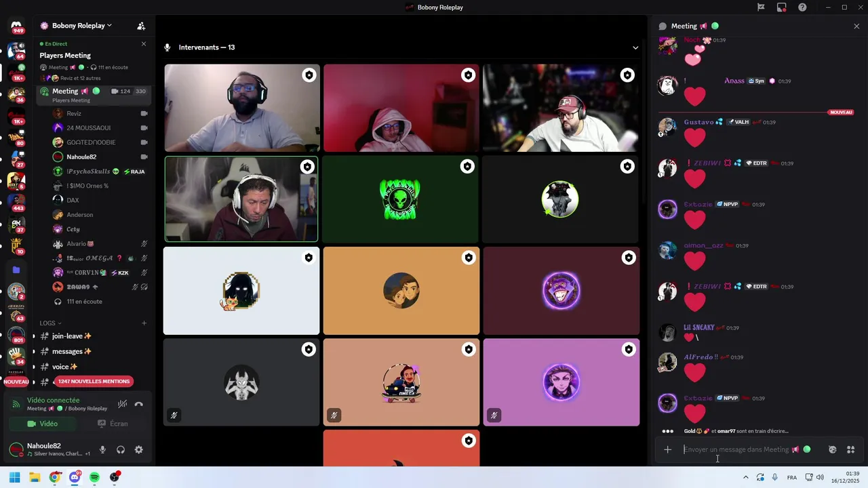The height and width of the screenshot is (488, 868).
Task: Open the attachment plus button in chat
Action: coord(667,449)
